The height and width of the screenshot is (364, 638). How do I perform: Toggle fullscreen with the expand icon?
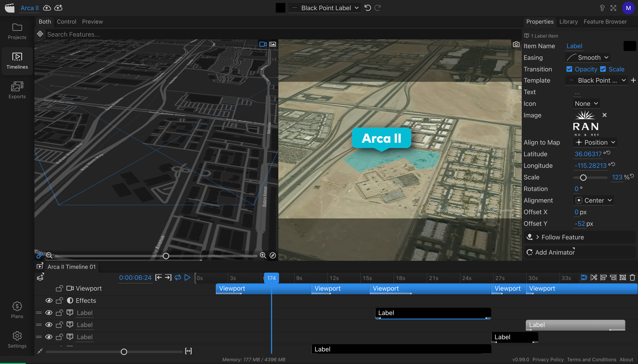pyautogui.click(x=613, y=8)
